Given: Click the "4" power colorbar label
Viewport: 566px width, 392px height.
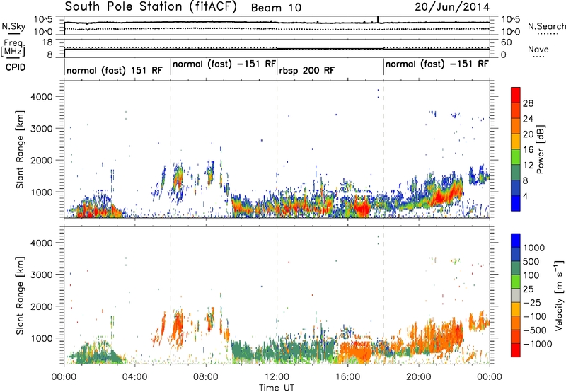Looking at the screenshot, I should [x=525, y=196].
